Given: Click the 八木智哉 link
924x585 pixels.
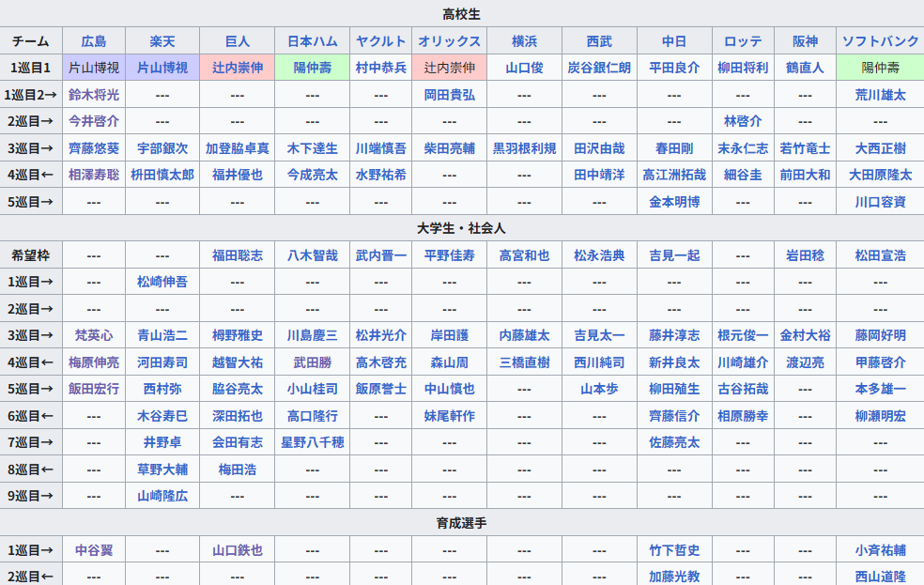Looking at the screenshot, I should (x=312, y=255).
